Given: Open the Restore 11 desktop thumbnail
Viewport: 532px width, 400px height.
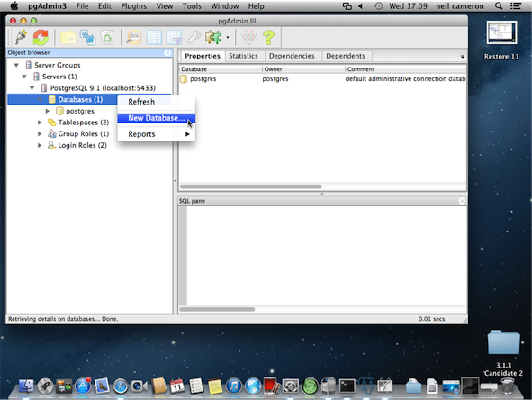Looking at the screenshot, I should (x=501, y=32).
